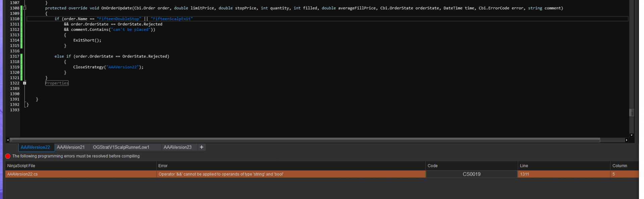Click the "can't be placed" string literal
The height and width of the screenshot is (199, 644).
pyautogui.click(x=130, y=30)
